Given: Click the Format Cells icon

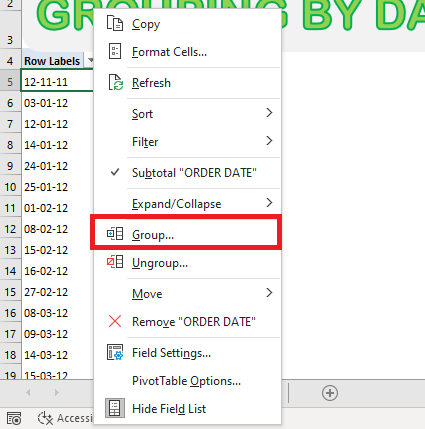Looking at the screenshot, I should coord(115,52).
